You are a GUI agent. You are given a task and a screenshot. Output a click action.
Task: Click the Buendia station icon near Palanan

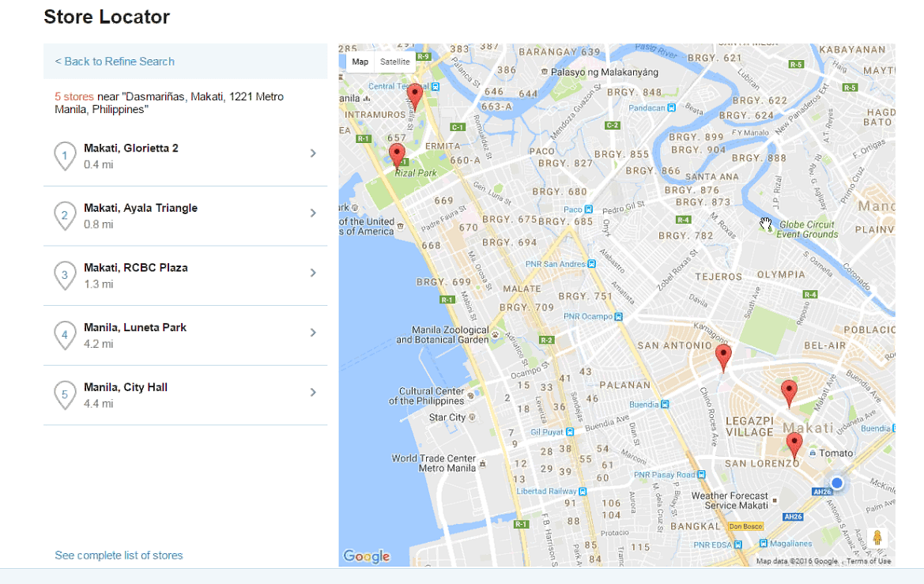(x=665, y=405)
